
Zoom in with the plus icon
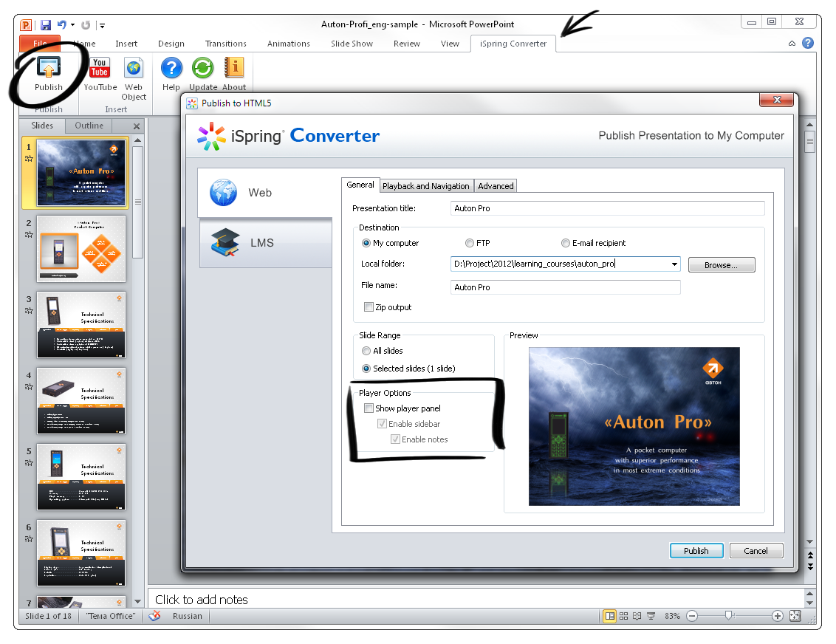click(778, 616)
